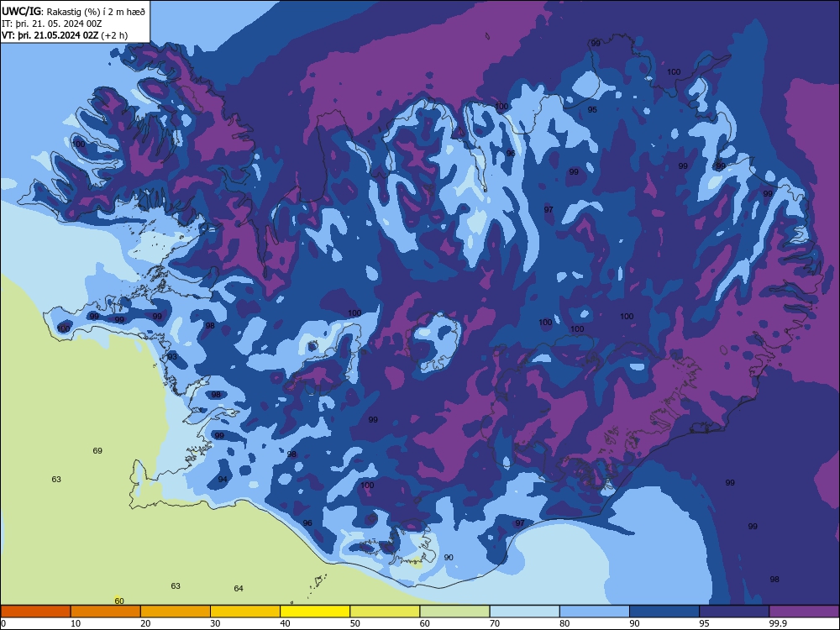Click the 69 humidity value over the ocean
The width and height of the screenshot is (840, 630).
tap(97, 450)
